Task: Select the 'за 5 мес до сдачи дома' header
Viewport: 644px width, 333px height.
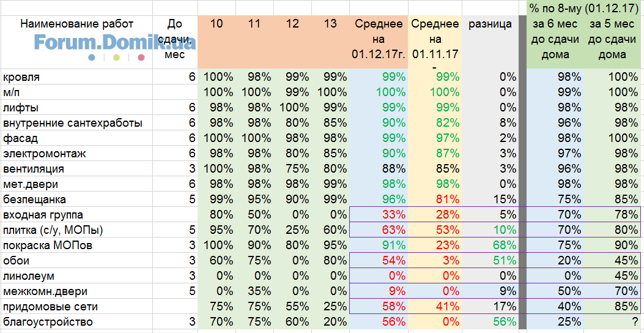Action: pyautogui.click(x=612, y=39)
